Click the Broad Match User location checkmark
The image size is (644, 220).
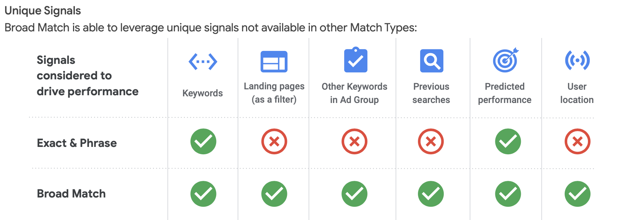[577, 194]
